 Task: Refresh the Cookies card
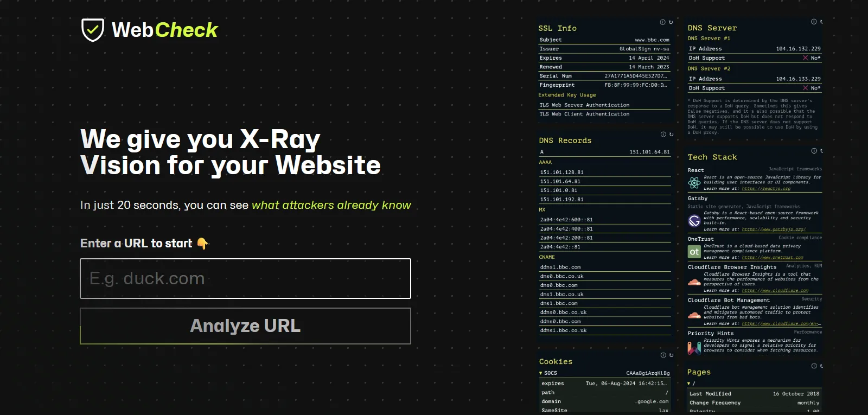pos(671,355)
